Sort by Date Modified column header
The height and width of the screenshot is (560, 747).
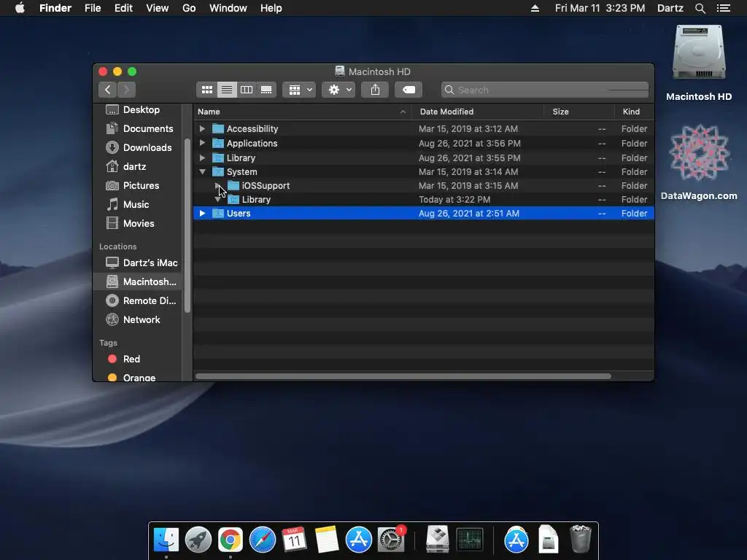click(477, 112)
